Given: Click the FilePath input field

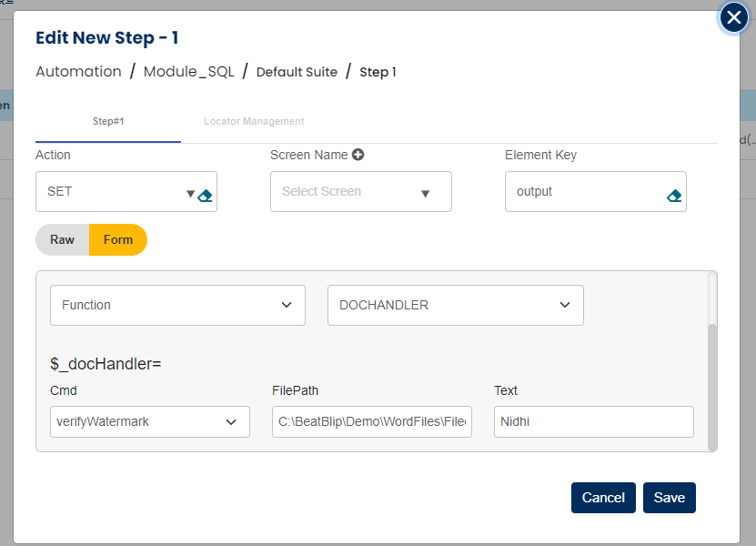Looking at the screenshot, I should click(x=372, y=421).
